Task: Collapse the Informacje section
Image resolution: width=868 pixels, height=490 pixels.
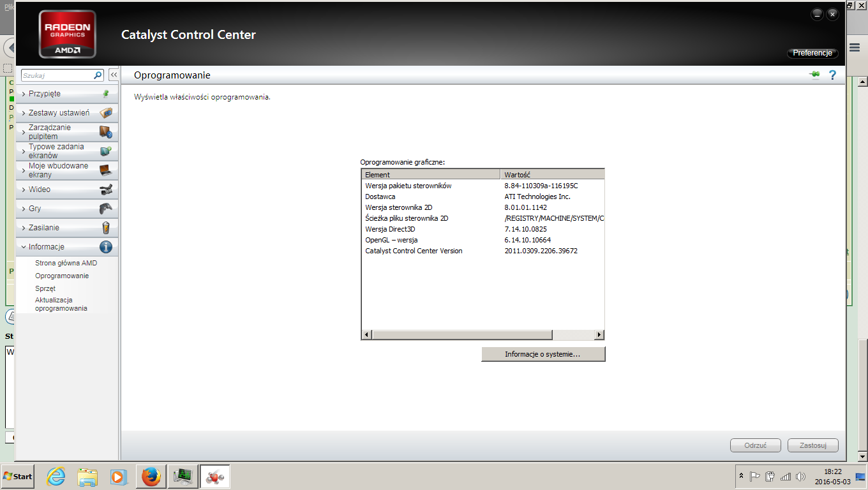Action: coord(67,247)
